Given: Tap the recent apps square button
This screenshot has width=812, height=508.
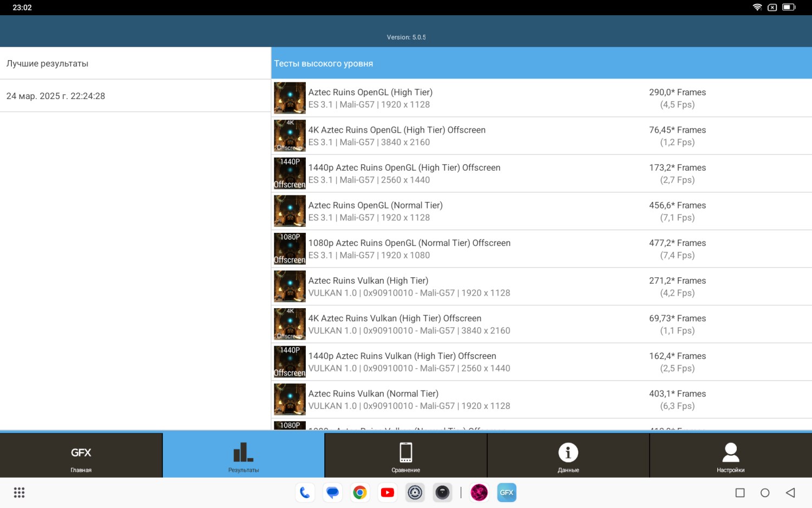Looking at the screenshot, I should 740,493.
